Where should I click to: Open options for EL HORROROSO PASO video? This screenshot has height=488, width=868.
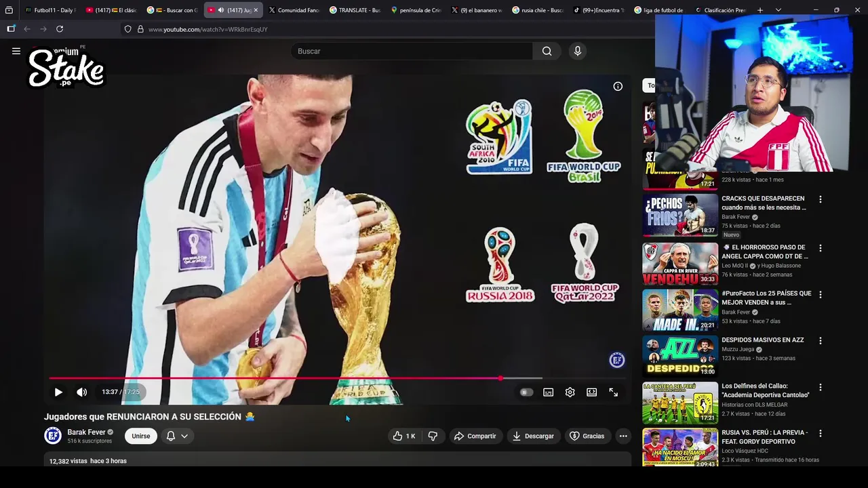click(x=820, y=248)
